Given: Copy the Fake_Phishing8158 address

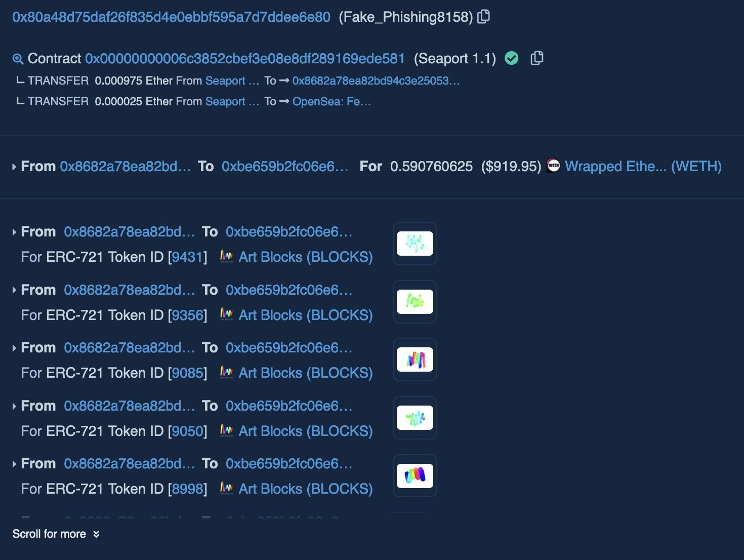Looking at the screenshot, I should (484, 17).
